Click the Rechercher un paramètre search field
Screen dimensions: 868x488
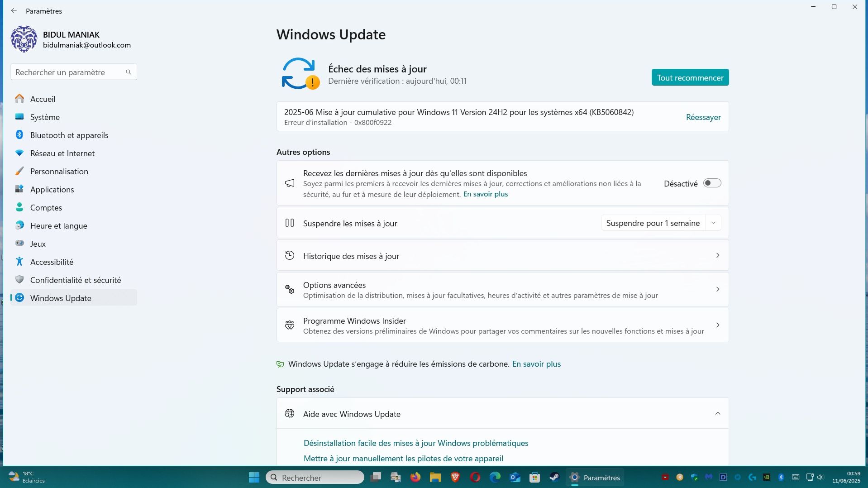click(73, 72)
